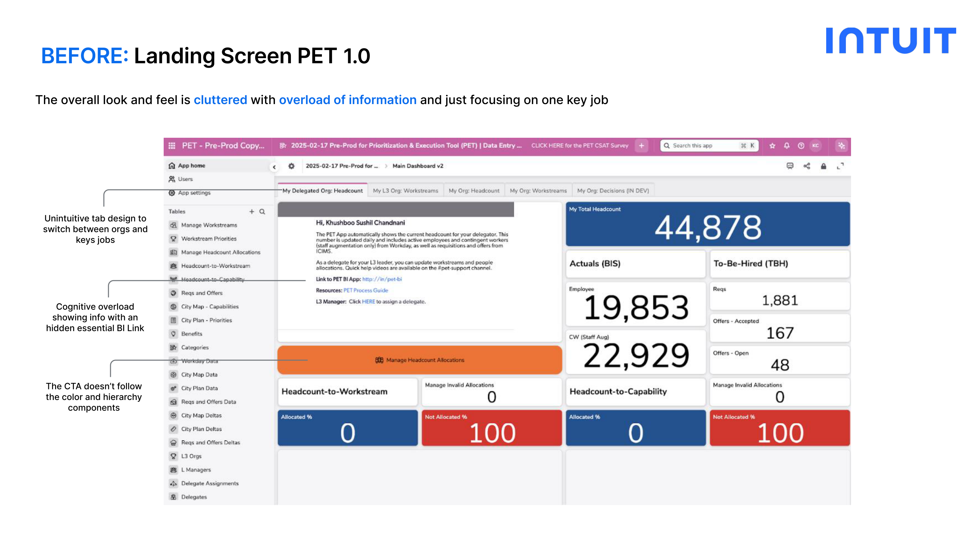The width and height of the screenshot is (980, 551).
Task: Click the Employee 19,853 card
Action: coord(636,304)
